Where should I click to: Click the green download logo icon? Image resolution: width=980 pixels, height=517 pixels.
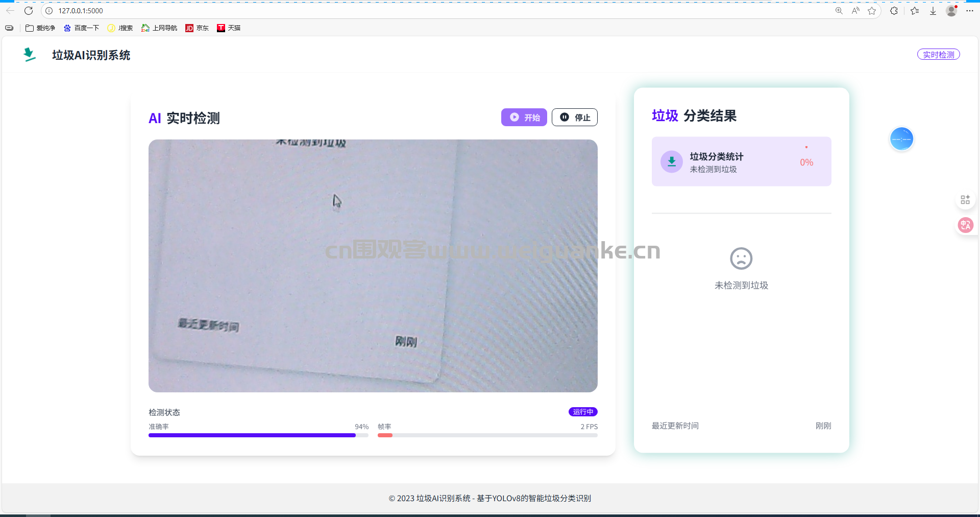click(x=30, y=55)
